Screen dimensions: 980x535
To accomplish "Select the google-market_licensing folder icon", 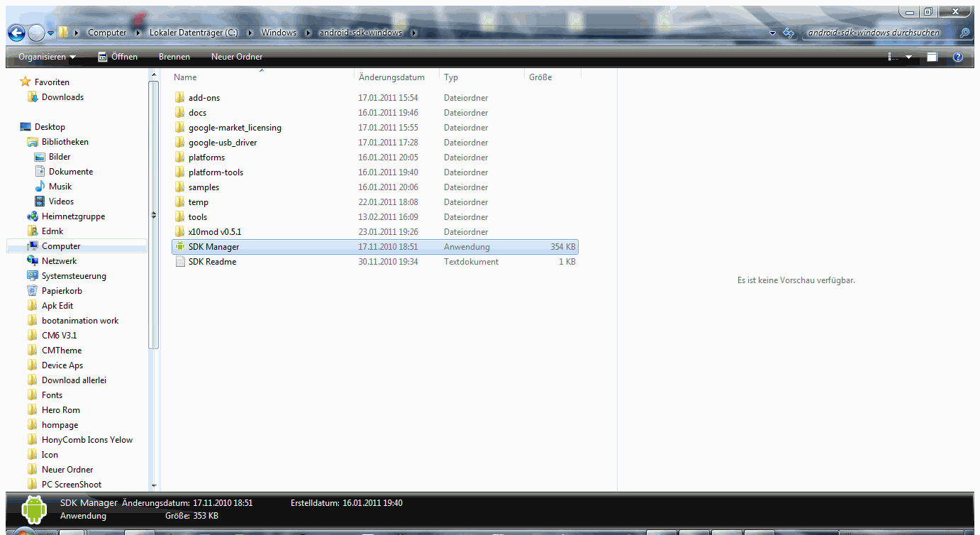I will (x=179, y=128).
